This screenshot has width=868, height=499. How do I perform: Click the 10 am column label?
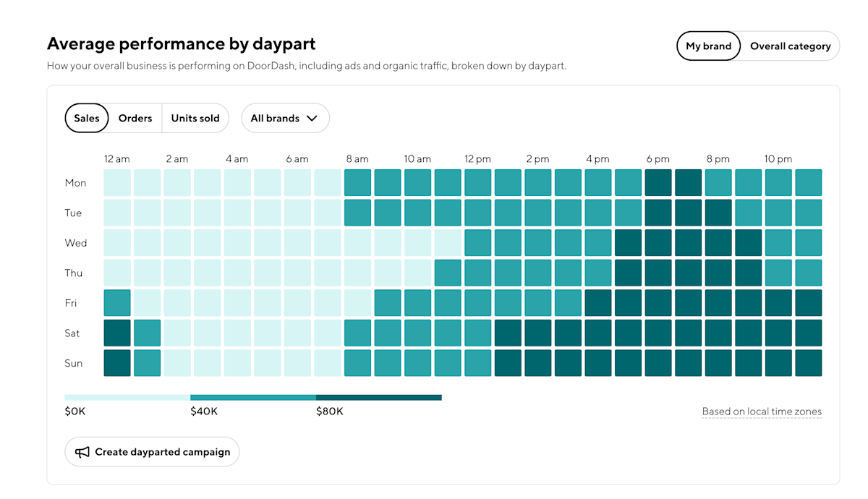[x=417, y=159]
